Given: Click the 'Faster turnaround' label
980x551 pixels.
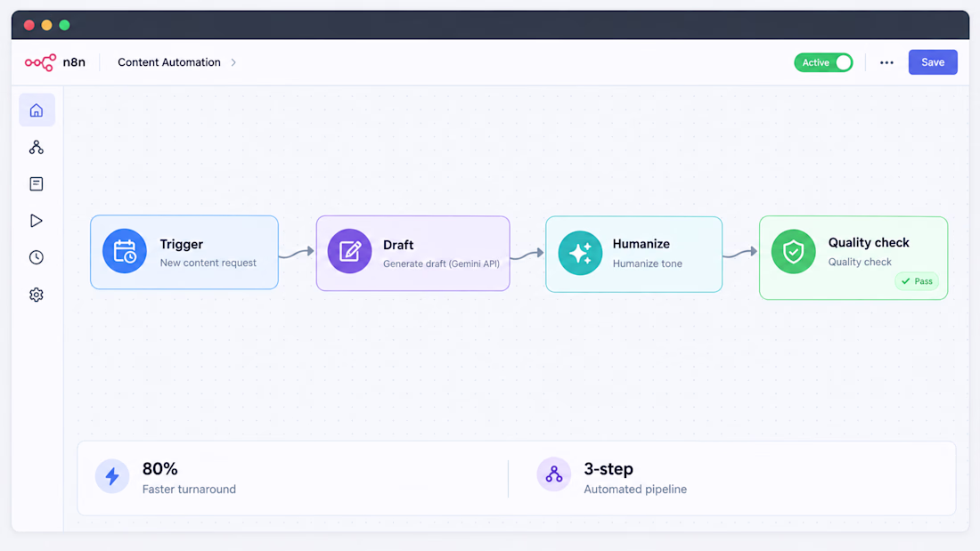Looking at the screenshot, I should 189,490.
